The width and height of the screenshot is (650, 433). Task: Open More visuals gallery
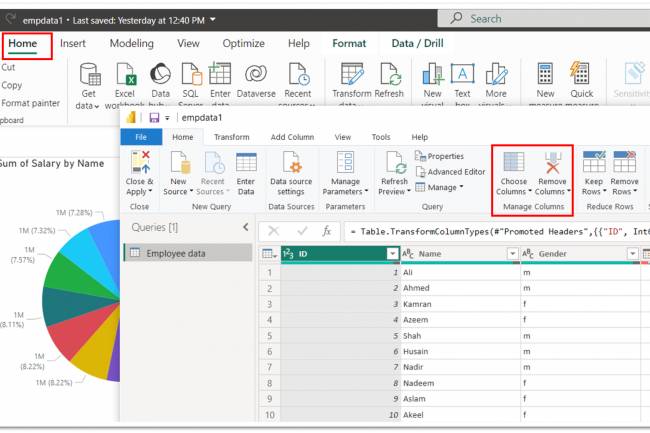point(496,86)
